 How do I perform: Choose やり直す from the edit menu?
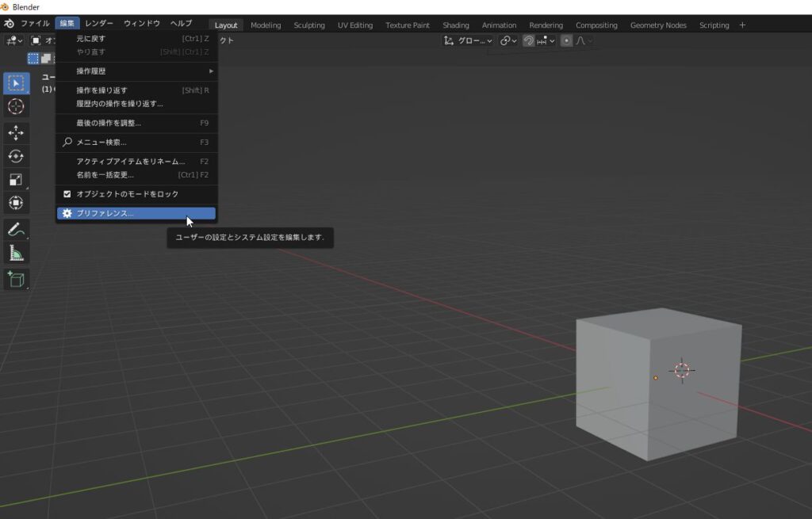pos(136,52)
